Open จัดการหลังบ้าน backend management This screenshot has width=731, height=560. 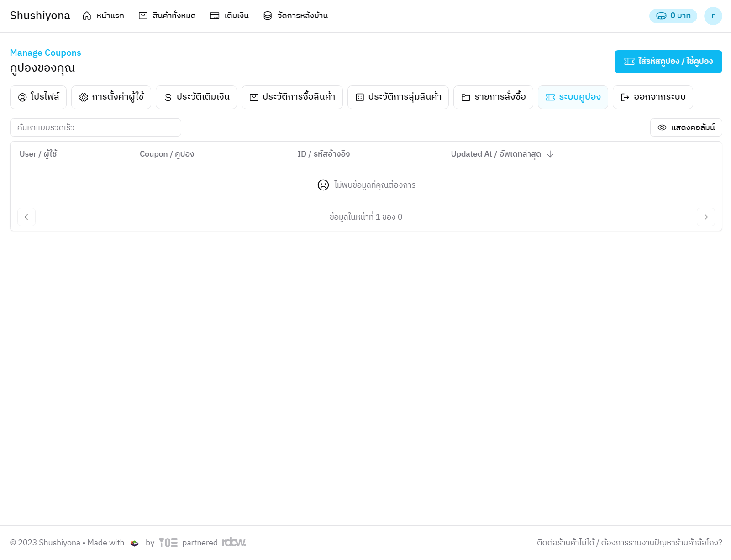click(x=295, y=16)
